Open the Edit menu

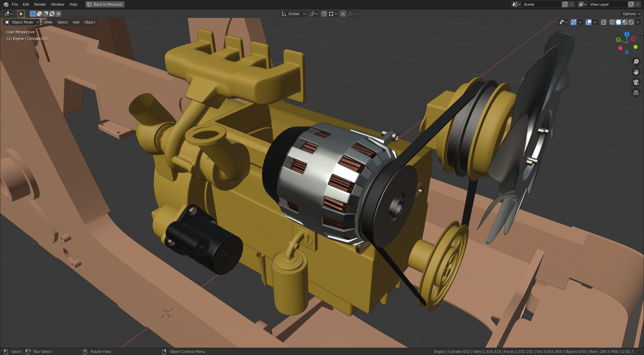[26, 4]
